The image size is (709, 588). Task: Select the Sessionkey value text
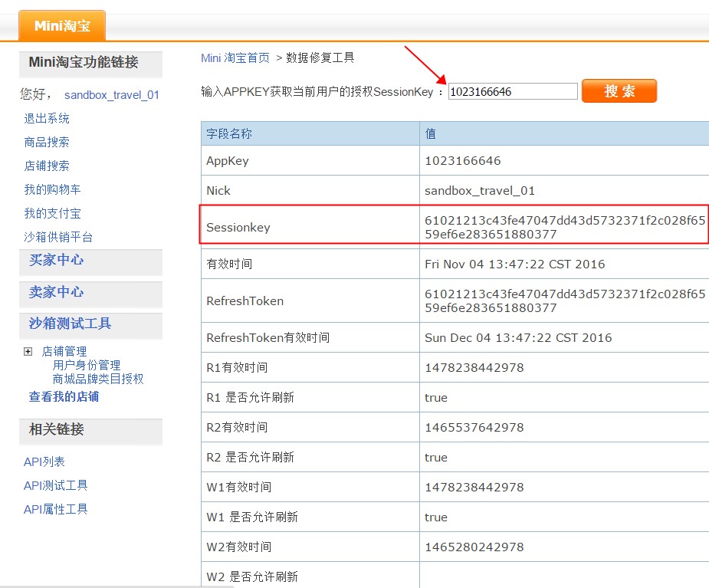pyautogui.click(x=565, y=227)
